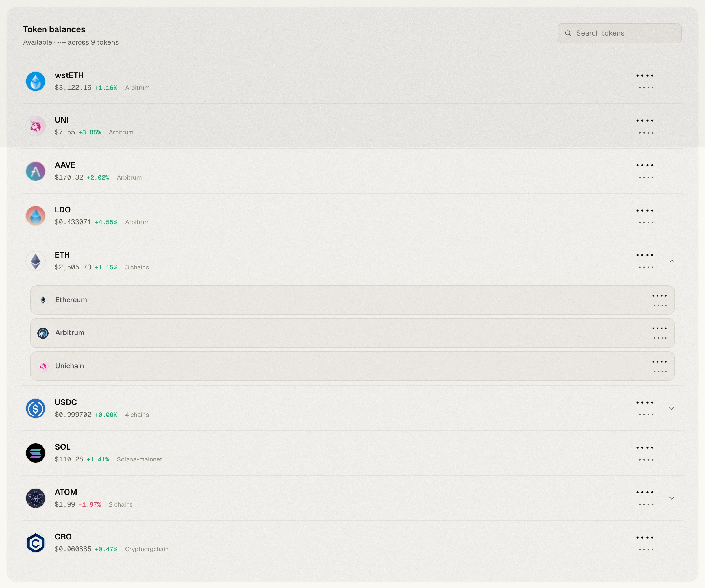This screenshot has width=705, height=588.
Task: Click the CRO hexagon token icon
Action: coord(36,543)
